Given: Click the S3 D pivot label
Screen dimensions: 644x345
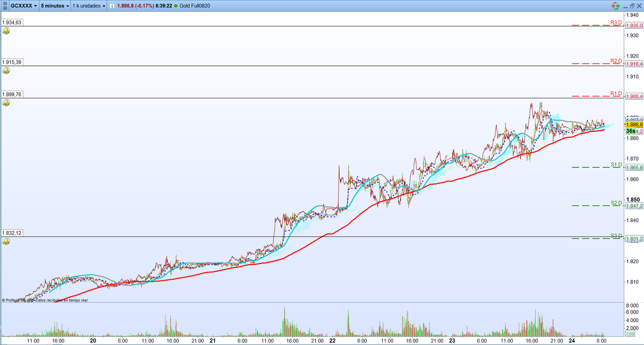Looking at the screenshot, I should coord(616,236).
